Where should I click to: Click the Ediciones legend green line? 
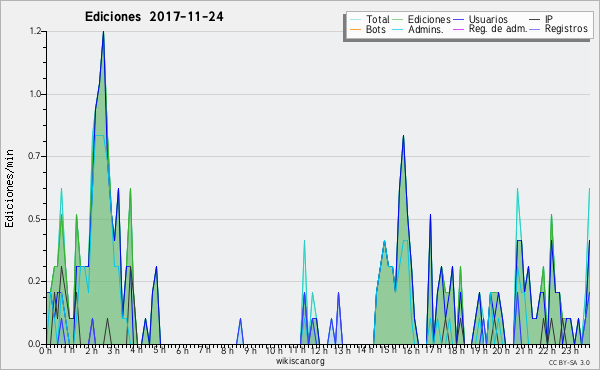[x=398, y=20]
